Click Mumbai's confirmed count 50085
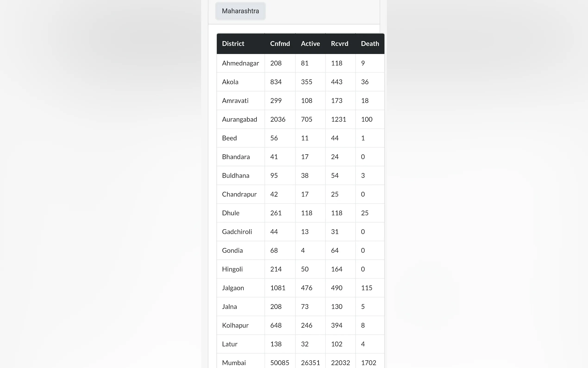The image size is (588, 368). pos(280,363)
